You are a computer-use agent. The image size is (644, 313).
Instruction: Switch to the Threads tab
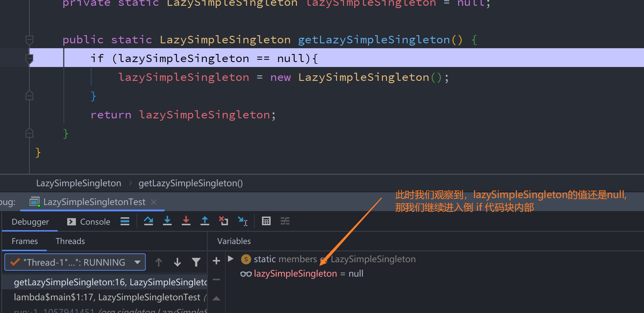pos(70,241)
